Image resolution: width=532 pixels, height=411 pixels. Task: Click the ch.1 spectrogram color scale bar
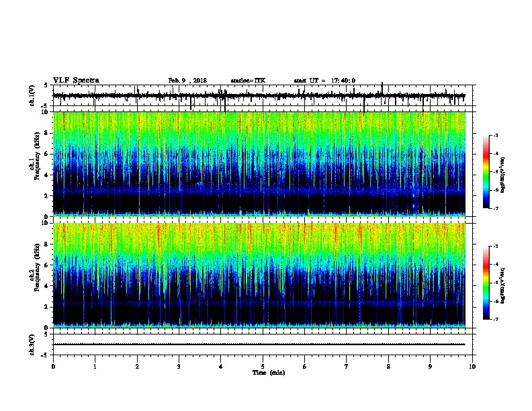click(x=486, y=172)
